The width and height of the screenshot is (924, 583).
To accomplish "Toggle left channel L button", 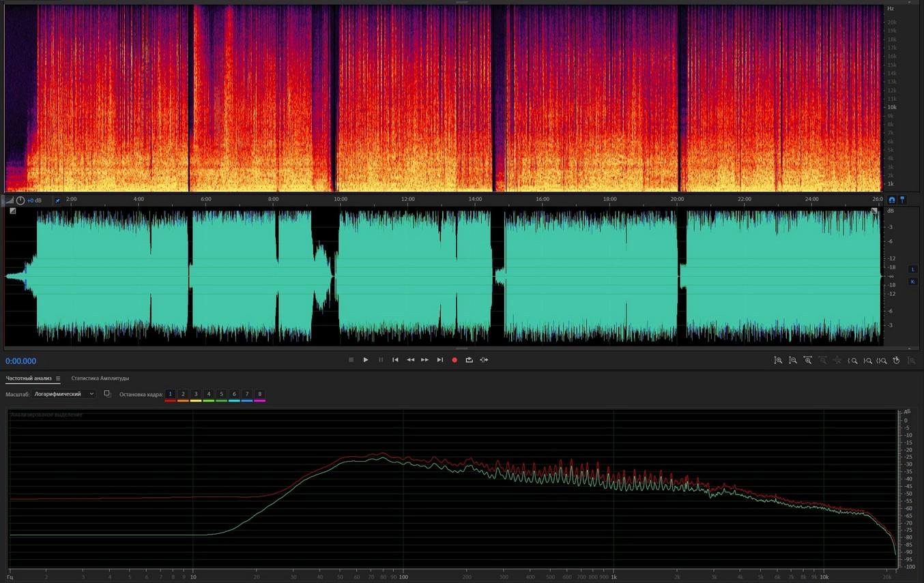I will point(912,269).
